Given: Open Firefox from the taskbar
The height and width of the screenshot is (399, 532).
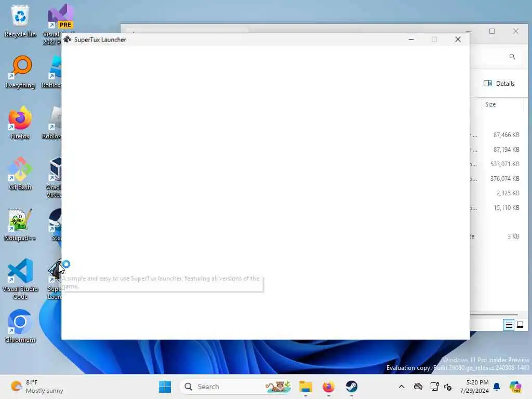Looking at the screenshot, I should pos(328,387).
